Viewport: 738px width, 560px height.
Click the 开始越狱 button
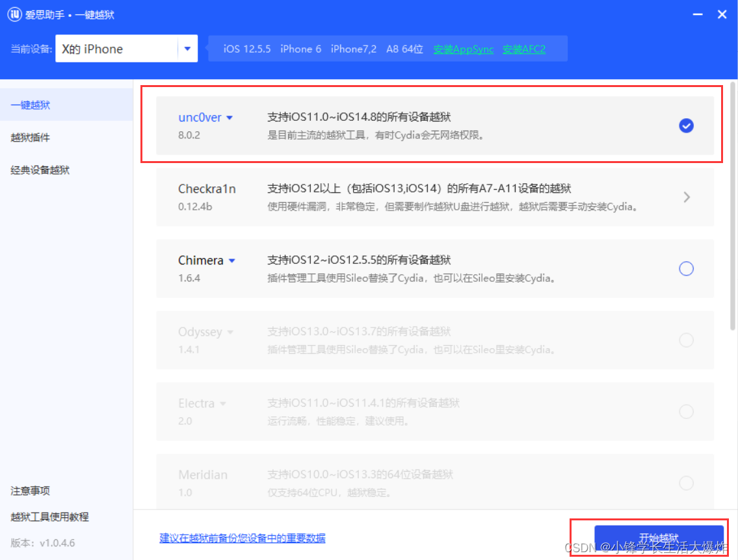pyautogui.click(x=659, y=539)
